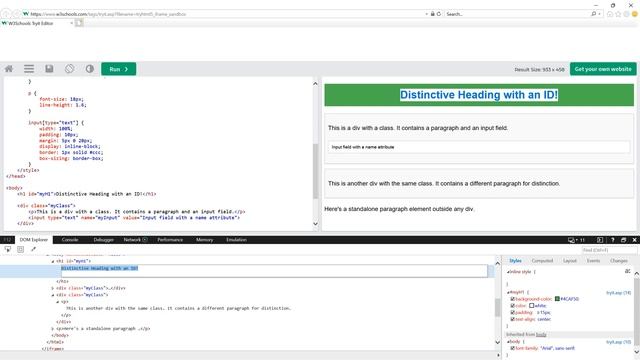This screenshot has height=360, width=640.
Task: Open the Changes pane tab
Action: [x=619, y=260]
